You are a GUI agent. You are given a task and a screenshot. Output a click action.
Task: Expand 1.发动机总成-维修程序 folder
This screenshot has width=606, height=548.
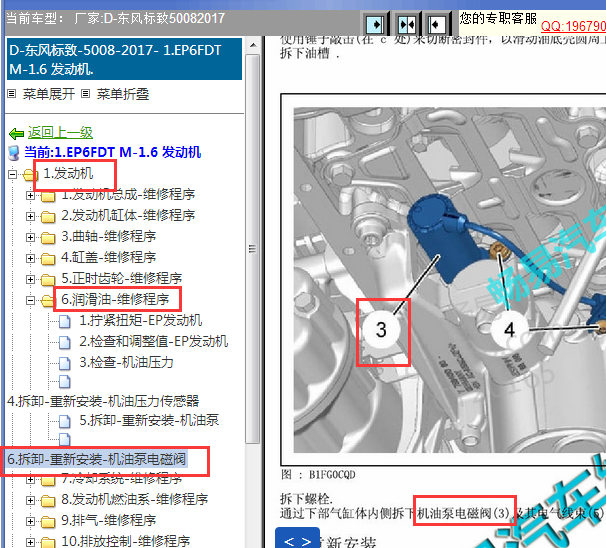point(30,196)
